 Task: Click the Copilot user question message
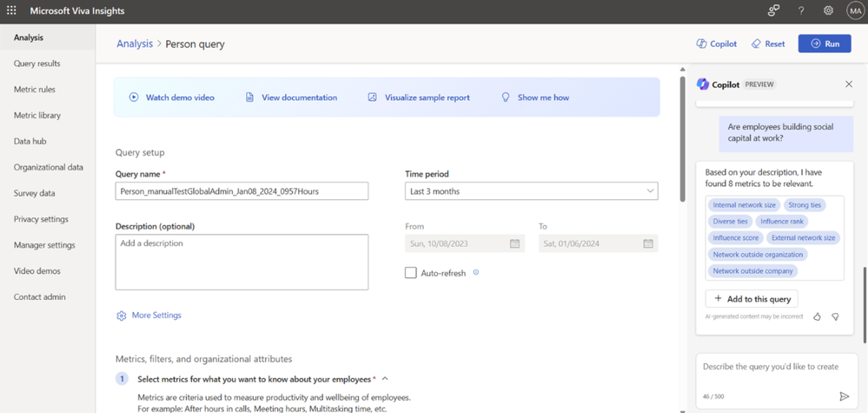(786, 133)
